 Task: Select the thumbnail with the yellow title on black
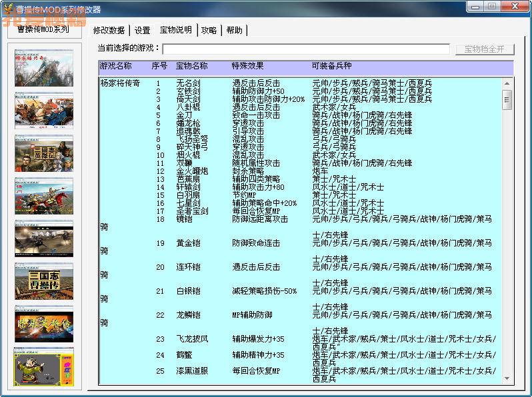[x=44, y=323]
